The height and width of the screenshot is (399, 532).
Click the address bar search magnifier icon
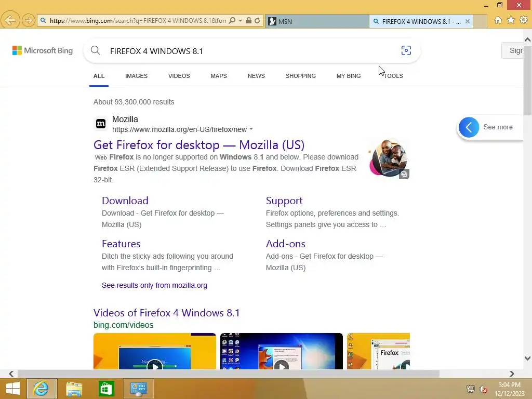click(232, 21)
